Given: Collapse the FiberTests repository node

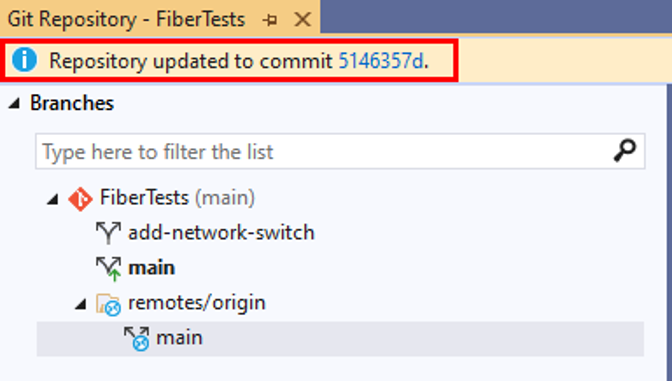Looking at the screenshot, I should pyautogui.click(x=53, y=198).
